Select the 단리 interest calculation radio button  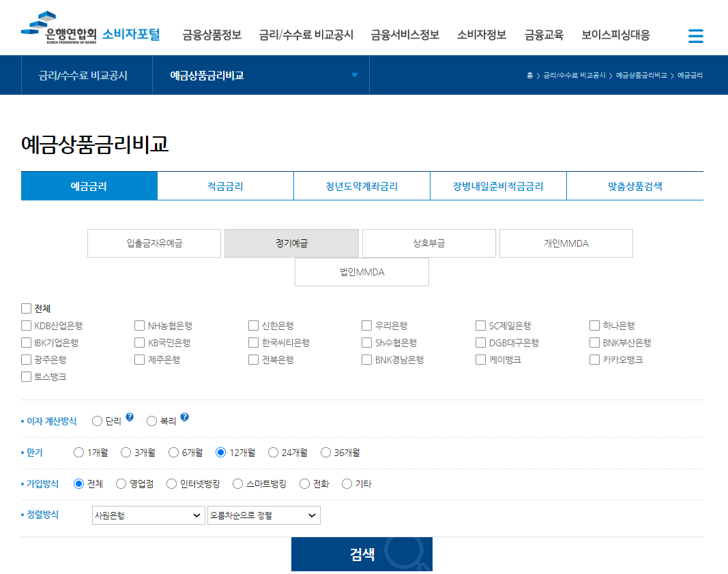96,421
